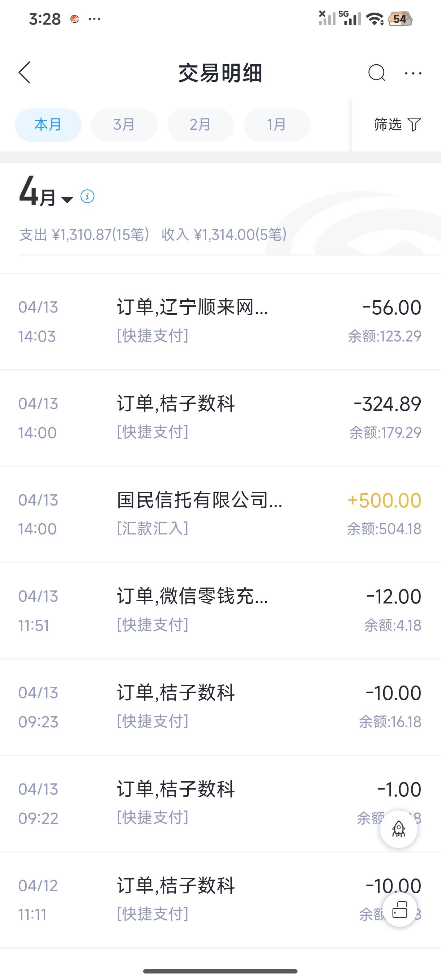
Task: Open the search magnifier icon
Action: (x=376, y=73)
